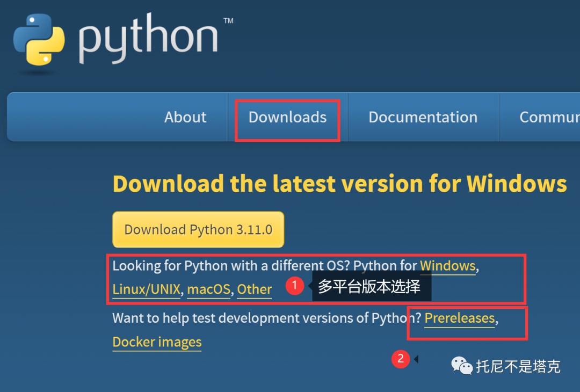
Task: Click the Download Python 3.11.0 button
Action: tap(198, 230)
